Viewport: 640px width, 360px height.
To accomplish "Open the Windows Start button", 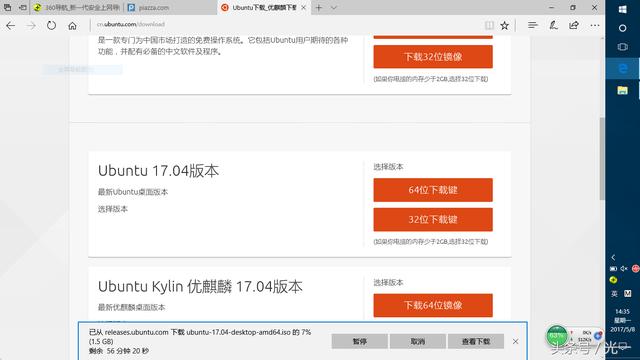I will tap(622, 9).
